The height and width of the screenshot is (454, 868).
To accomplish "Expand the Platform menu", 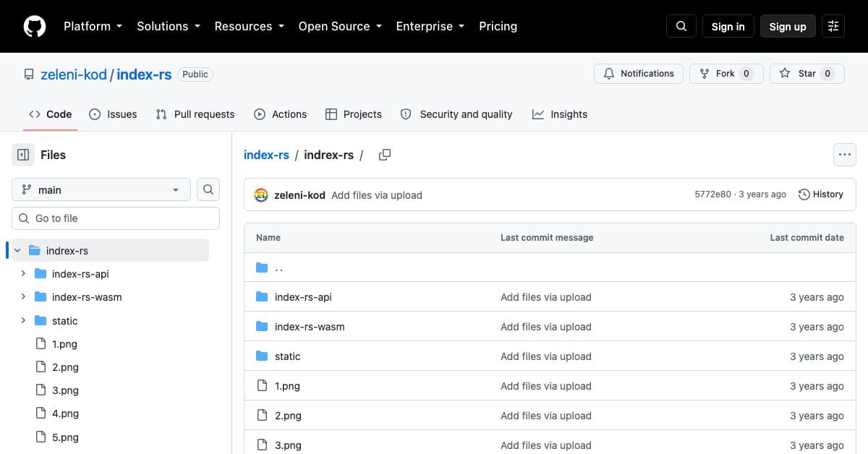I will tap(93, 26).
